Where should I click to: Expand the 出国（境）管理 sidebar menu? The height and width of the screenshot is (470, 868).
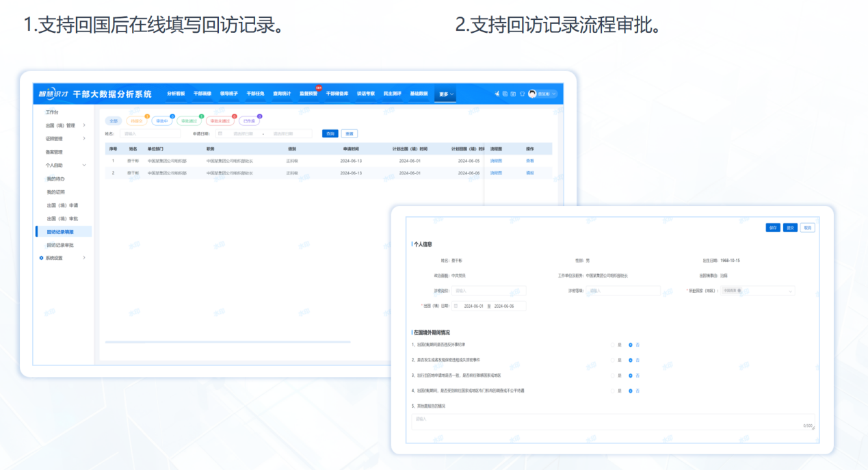point(65,125)
